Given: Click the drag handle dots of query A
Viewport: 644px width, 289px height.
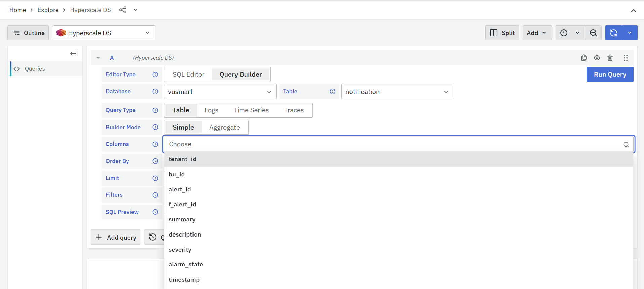Looking at the screenshot, I should coord(626,58).
